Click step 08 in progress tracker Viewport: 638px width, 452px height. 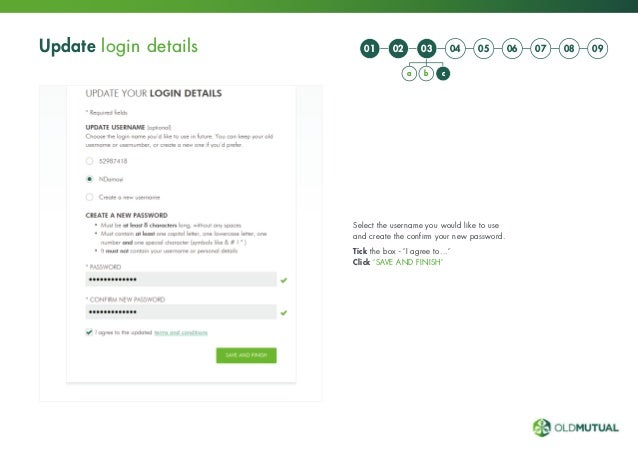coord(569,48)
